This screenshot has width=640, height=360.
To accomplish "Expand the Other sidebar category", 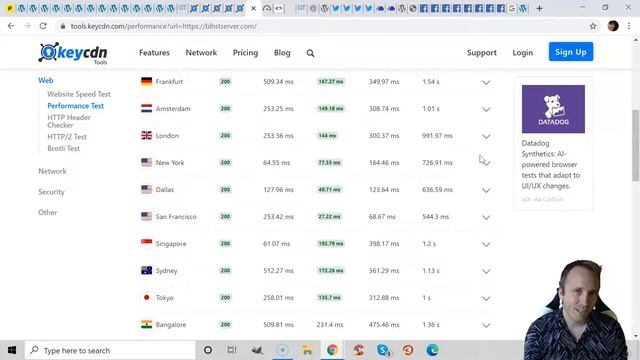I will tap(47, 212).
